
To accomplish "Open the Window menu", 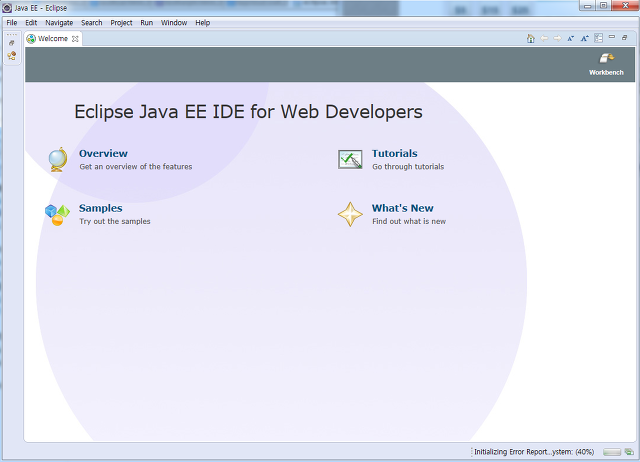I will pyautogui.click(x=174, y=23).
